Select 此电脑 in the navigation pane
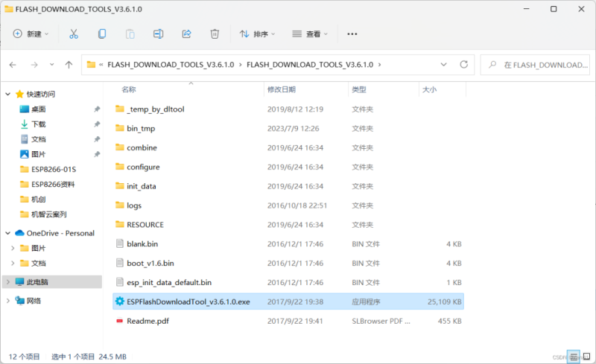The image size is (596, 364). 37,282
